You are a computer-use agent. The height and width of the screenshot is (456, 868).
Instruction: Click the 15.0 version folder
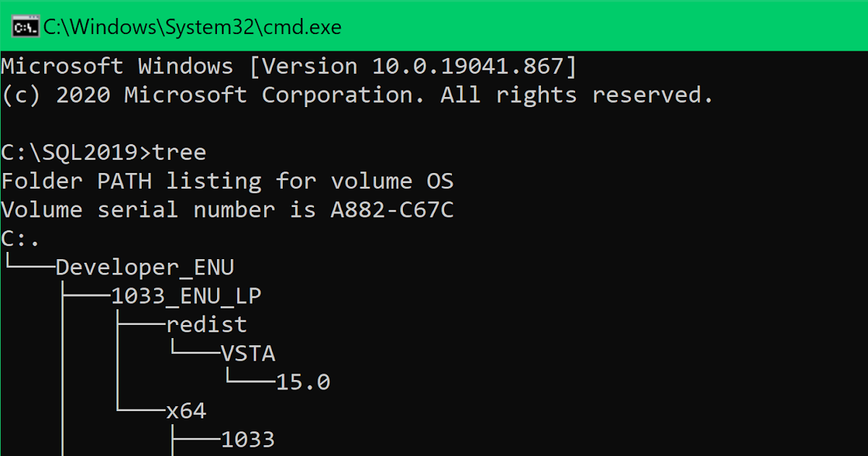(x=302, y=381)
